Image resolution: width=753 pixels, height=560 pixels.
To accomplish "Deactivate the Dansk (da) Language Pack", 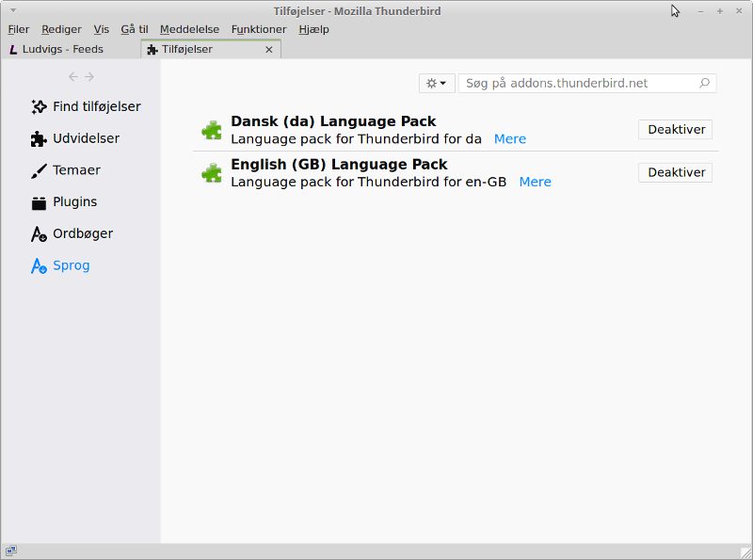I will coord(675,130).
